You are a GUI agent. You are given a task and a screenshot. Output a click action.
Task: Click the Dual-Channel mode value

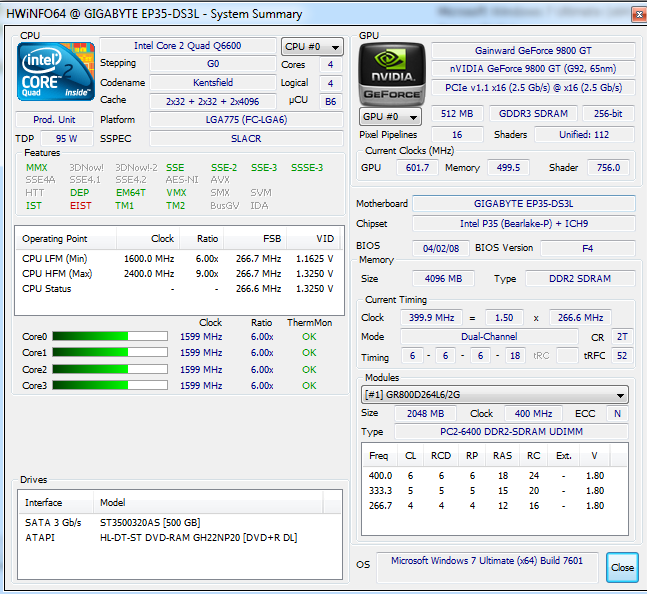(x=489, y=337)
